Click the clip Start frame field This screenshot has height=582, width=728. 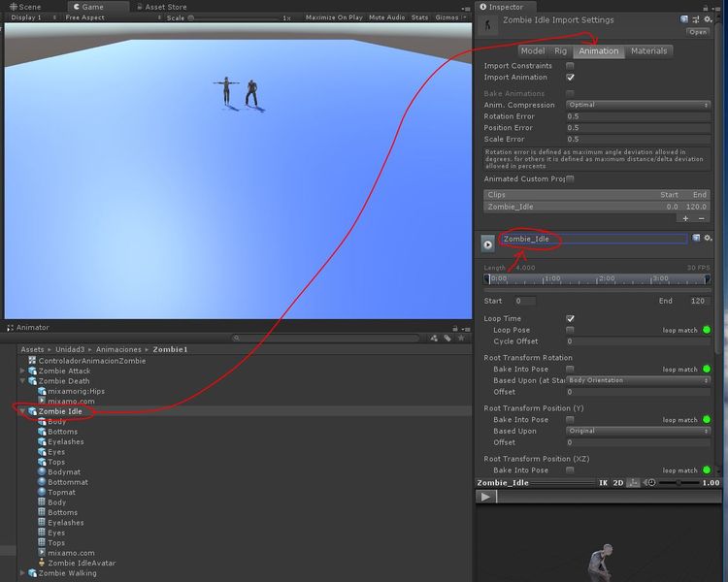pyautogui.click(x=525, y=301)
